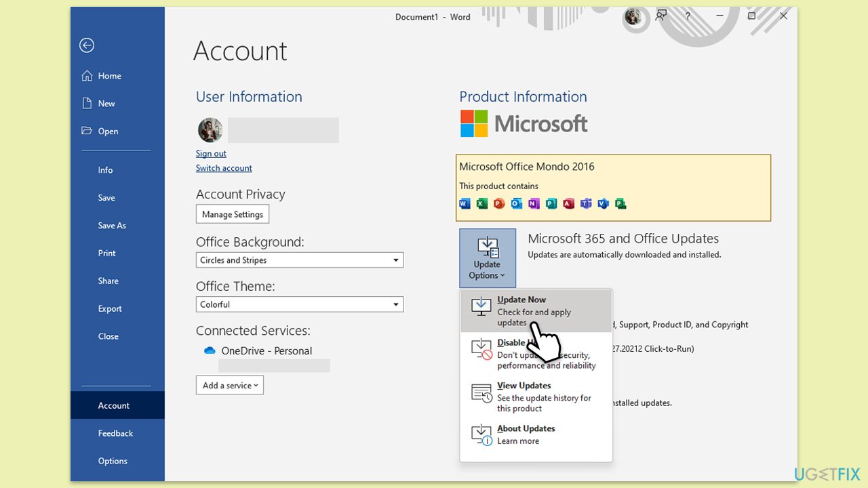Click the Excel icon in product list

point(482,203)
